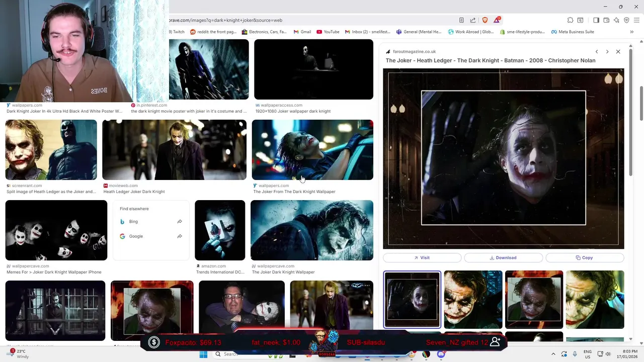This screenshot has width=644, height=362.
Task: Open the Brave Wallet icon
Action: (x=606, y=20)
